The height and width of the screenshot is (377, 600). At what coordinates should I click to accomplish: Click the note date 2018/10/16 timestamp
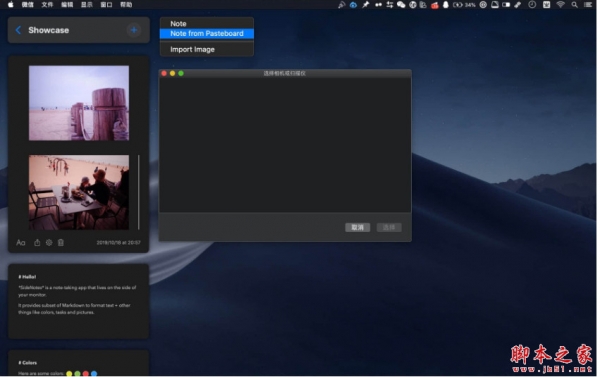coord(118,243)
